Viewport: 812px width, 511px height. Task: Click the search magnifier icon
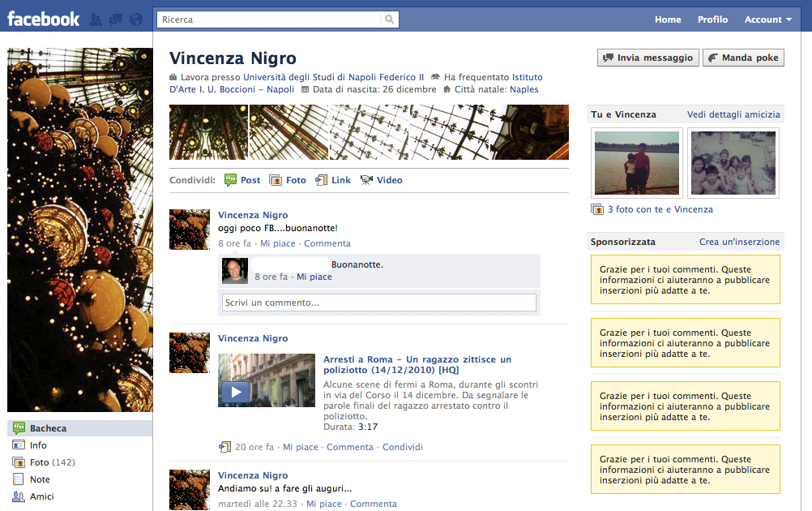[390, 19]
